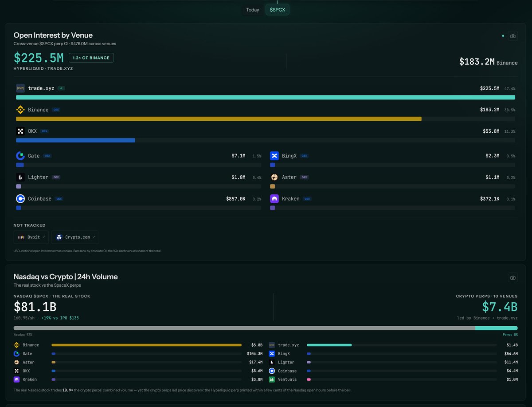The height and width of the screenshot is (407, 532).
Task: Click the $857.0K Coinbase value
Action: [236, 199]
